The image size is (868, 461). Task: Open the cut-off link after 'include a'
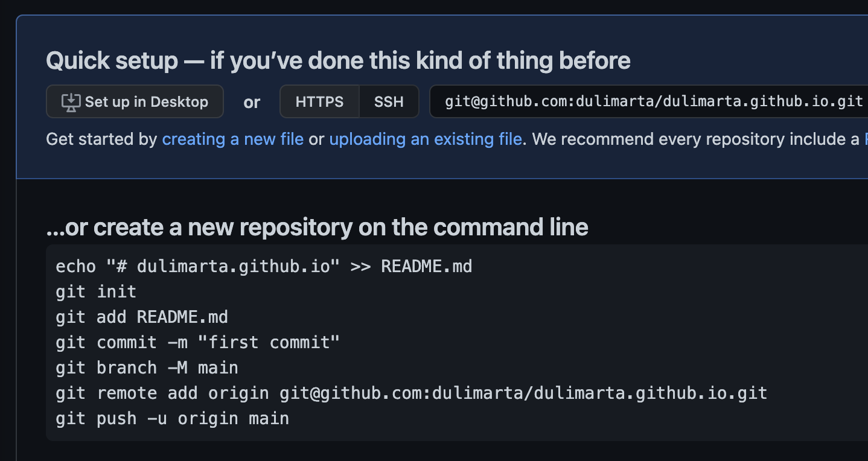click(866, 139)
